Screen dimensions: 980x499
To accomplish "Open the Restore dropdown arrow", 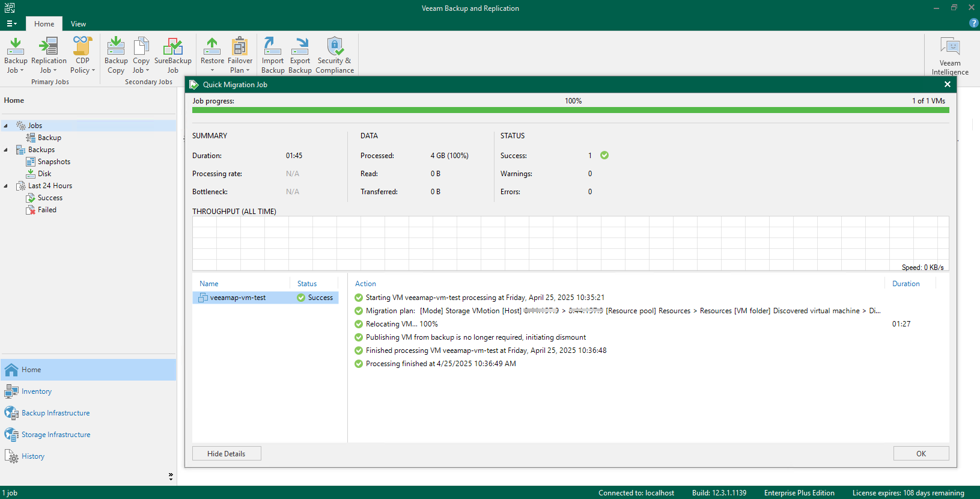I will click(x=212, y=70).
